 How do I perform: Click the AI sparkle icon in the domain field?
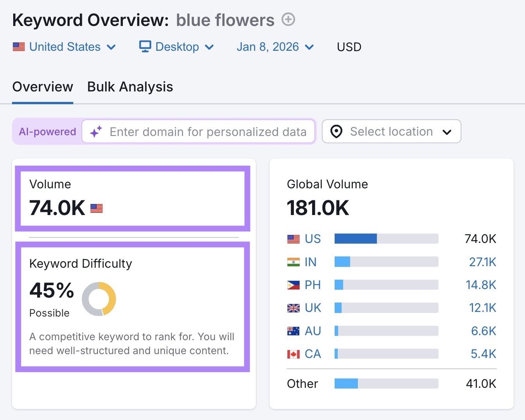(x=96, y=131)
